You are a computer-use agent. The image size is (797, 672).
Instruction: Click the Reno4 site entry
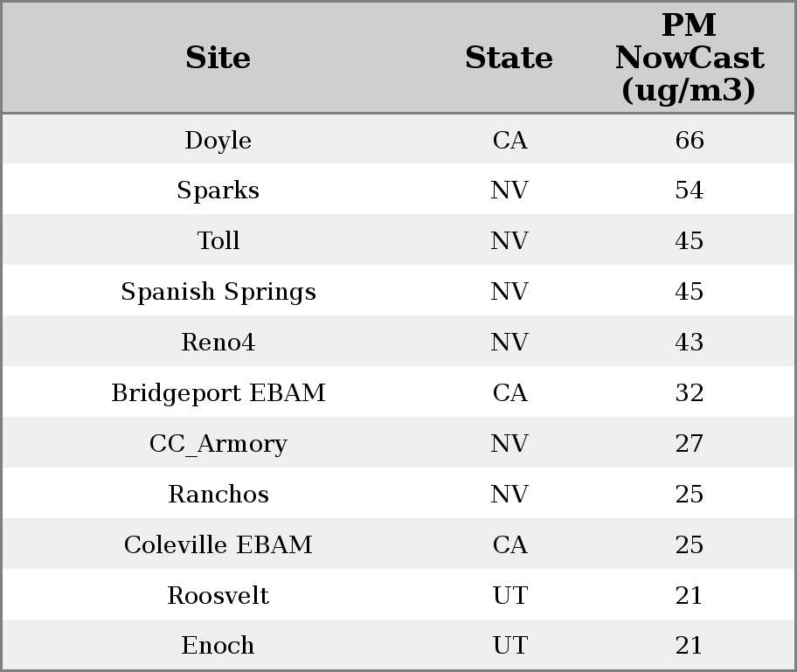coord(218,343)
